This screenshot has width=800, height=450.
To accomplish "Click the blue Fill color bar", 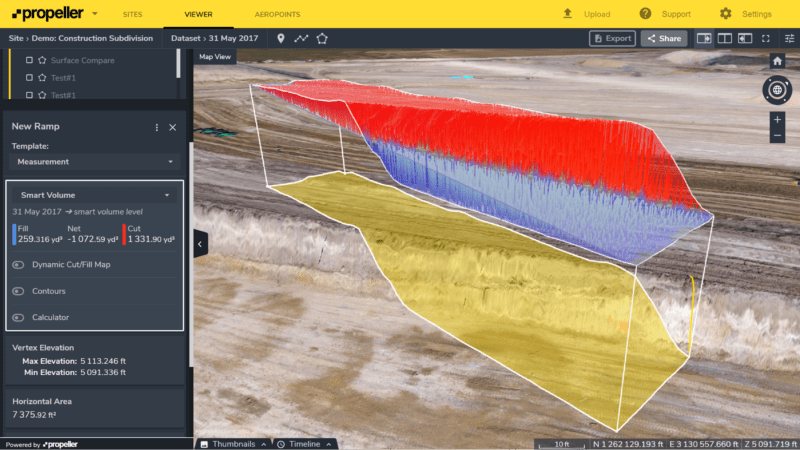I will pyautogui.click(x=14, y=234).
